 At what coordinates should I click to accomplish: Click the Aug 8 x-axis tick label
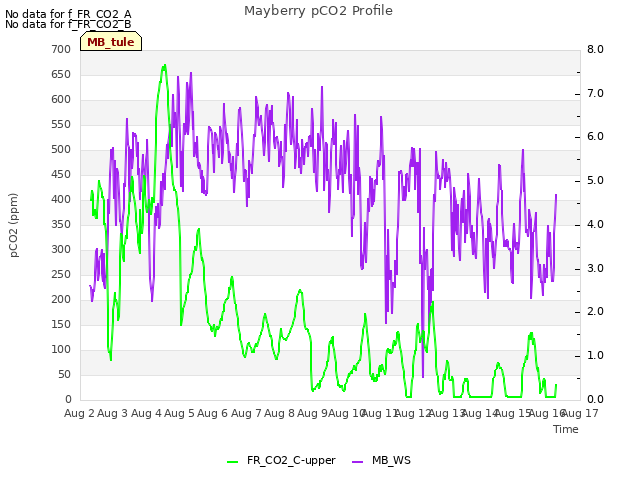(x=279, y=413)
